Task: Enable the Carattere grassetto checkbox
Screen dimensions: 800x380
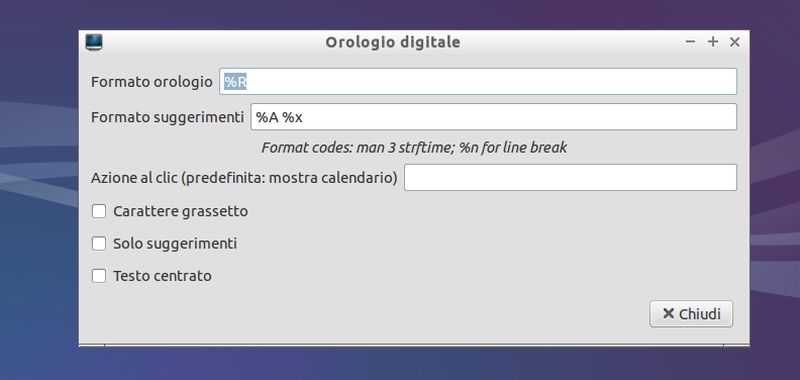Action: [99, 211]
